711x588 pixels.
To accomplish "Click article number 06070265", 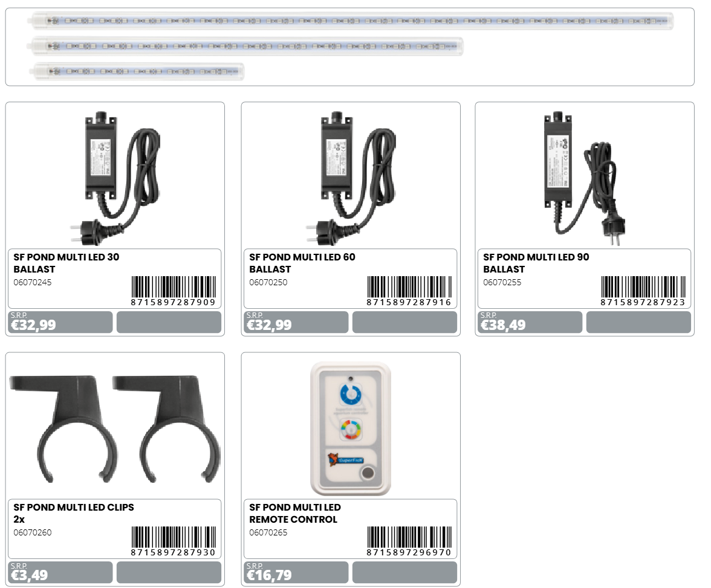I will pos(268,532).
